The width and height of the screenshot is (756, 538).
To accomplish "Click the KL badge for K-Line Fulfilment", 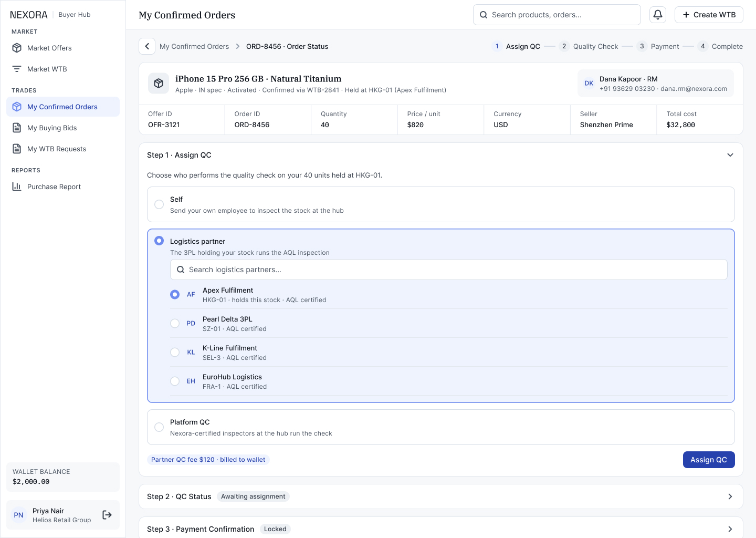I will point(191,353).
